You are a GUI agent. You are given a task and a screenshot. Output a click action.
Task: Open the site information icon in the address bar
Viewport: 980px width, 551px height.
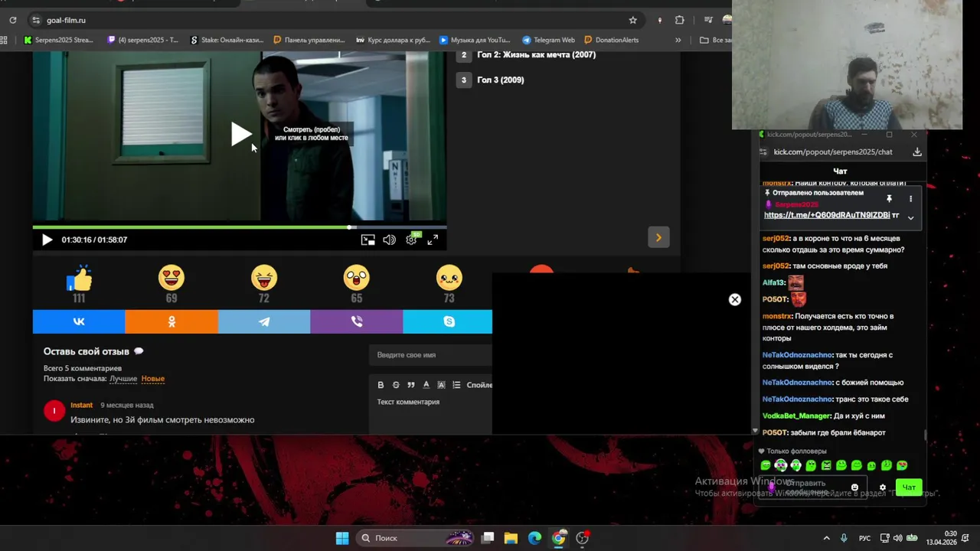(35, 20)
